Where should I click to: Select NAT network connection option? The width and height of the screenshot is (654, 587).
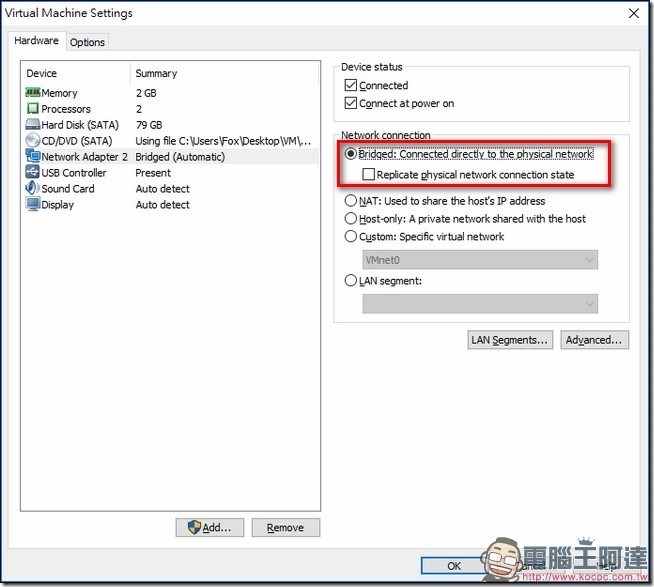point(351,201)
